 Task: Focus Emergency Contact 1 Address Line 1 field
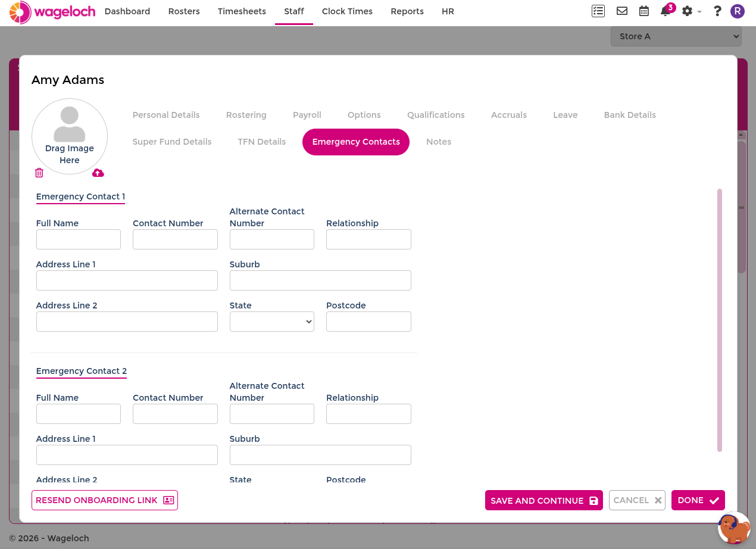pos(127,280)
